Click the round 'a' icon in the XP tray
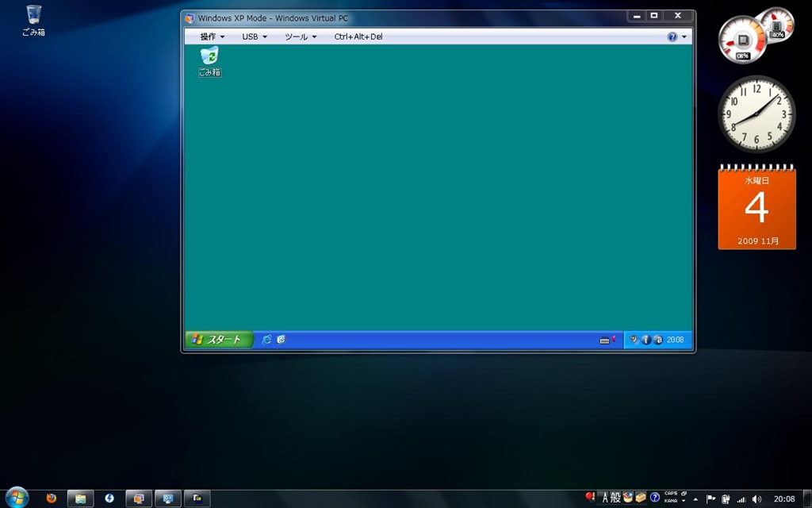 658,340
